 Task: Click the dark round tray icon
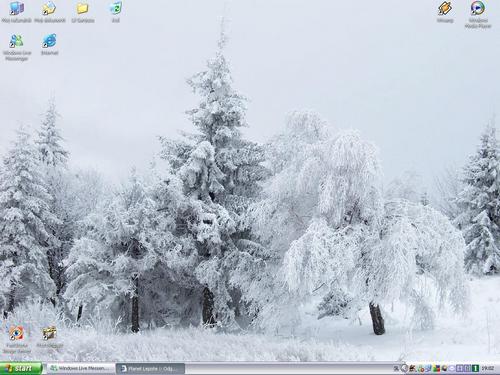(x=445, y=368)
